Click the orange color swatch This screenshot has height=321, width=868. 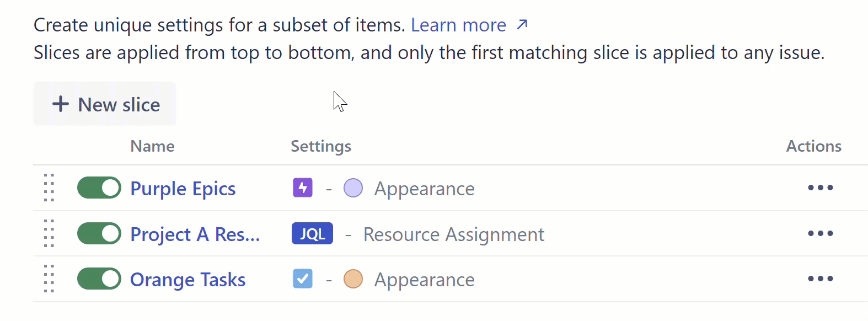tap(353, 279)
